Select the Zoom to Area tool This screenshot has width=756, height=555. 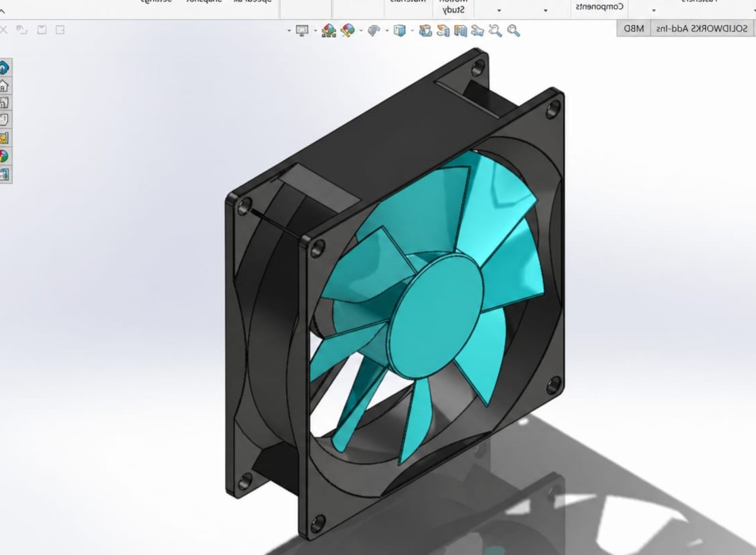pyautogui.click(x=495, y=31)
